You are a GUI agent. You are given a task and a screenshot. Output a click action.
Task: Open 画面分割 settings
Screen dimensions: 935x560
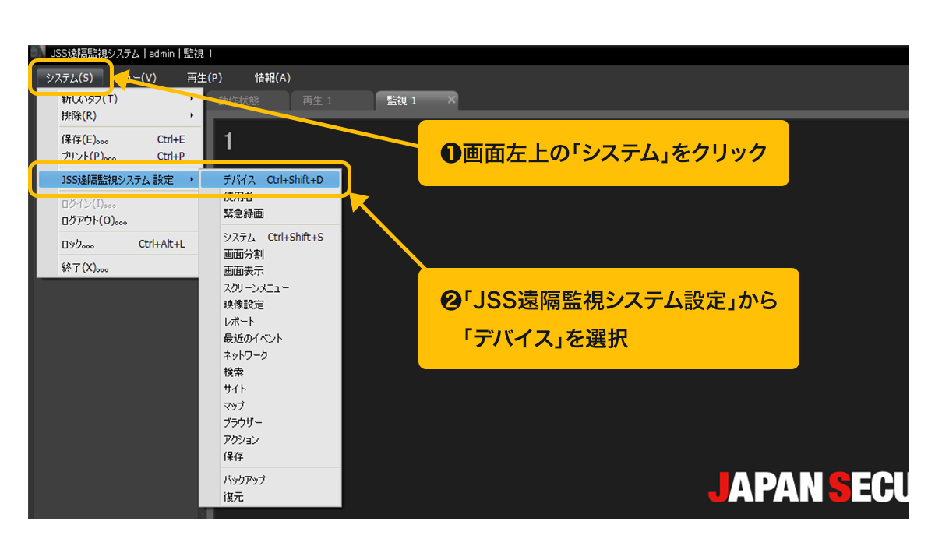coord(270,254)
